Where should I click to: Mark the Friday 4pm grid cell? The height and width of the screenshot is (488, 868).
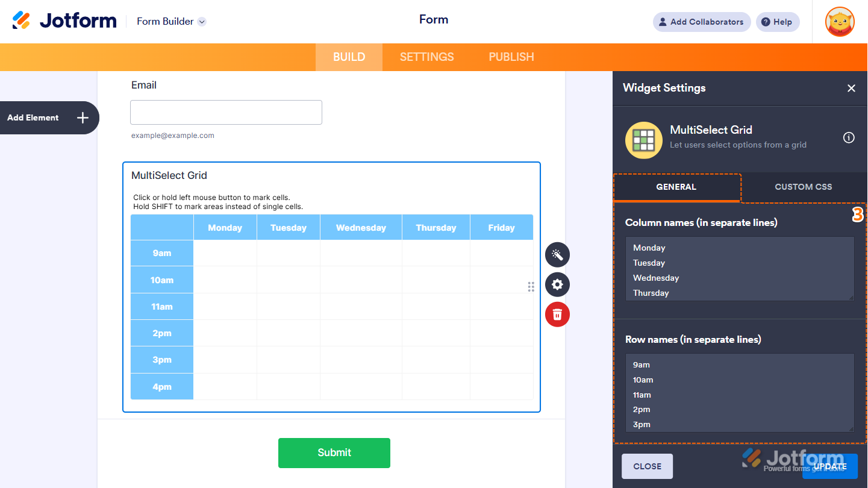coord(501,387)
